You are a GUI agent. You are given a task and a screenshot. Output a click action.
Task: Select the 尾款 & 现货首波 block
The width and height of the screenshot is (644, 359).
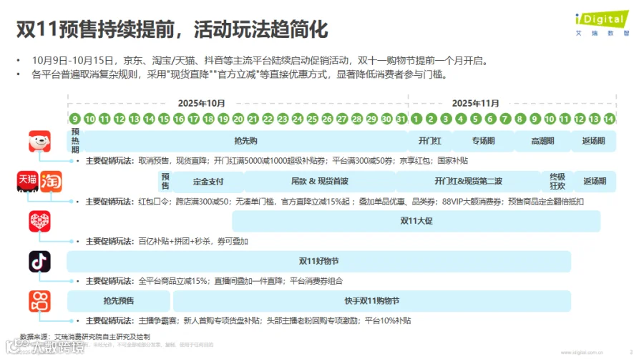click(320, 182)
